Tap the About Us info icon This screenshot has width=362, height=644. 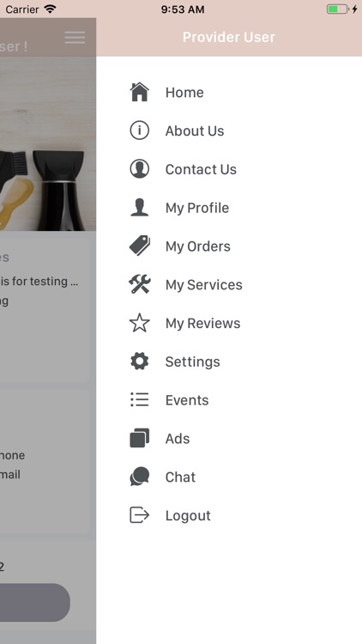(140, 131)
